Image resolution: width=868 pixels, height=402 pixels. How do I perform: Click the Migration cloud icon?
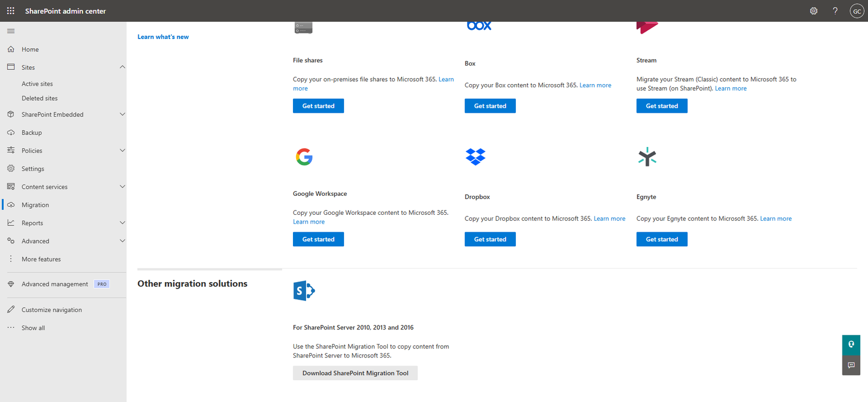tap(11, 205)
